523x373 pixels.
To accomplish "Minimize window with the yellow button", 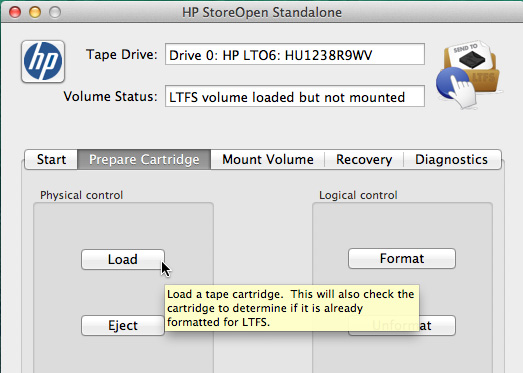I will (35, 12).
